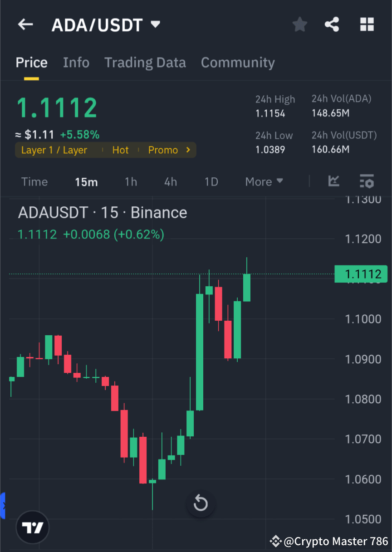The image size is (392, 552).
Task: Open chart display settings icon beside line chart
Action: (367, 181)
